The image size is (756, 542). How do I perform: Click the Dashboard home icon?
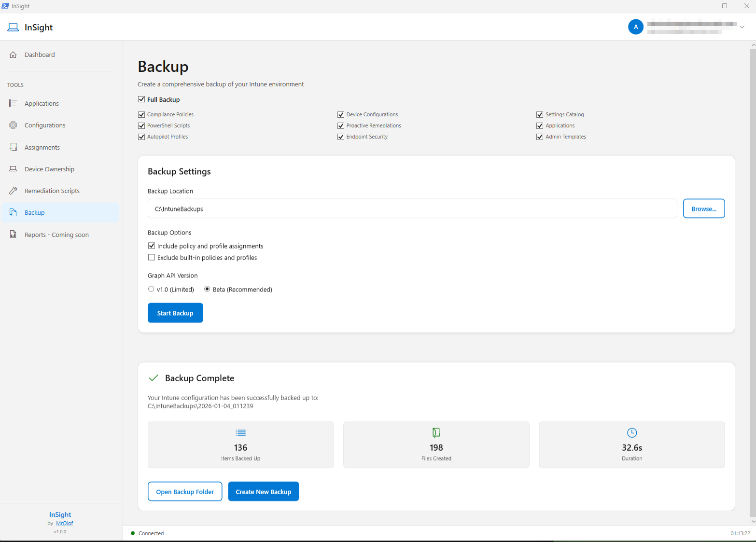click(x=13, y=55)
